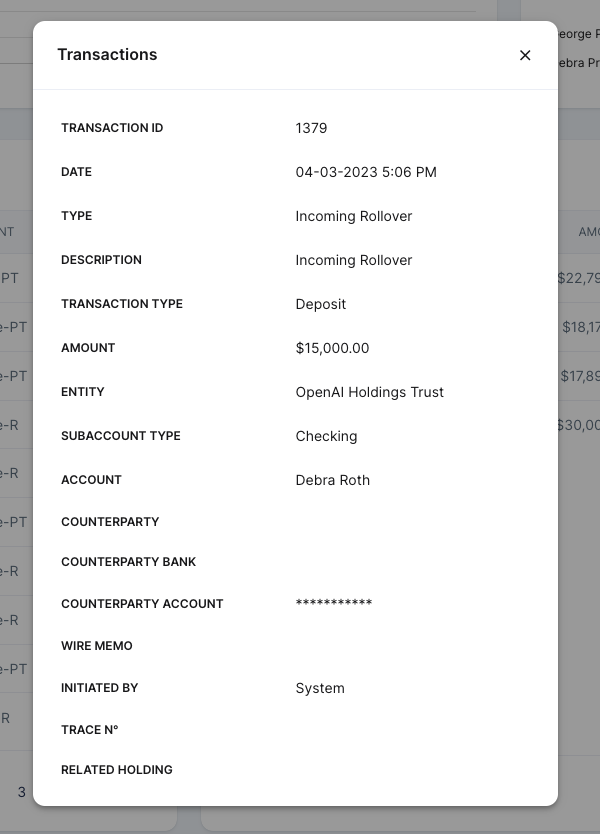The image size is (600, 834).
Task: Click the Transactions dialog title
Action: pos(107,55)
